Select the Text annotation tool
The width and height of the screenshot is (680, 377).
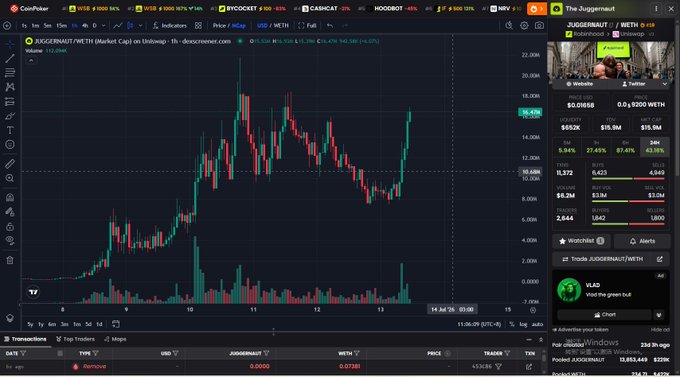(x=10, y=130)
